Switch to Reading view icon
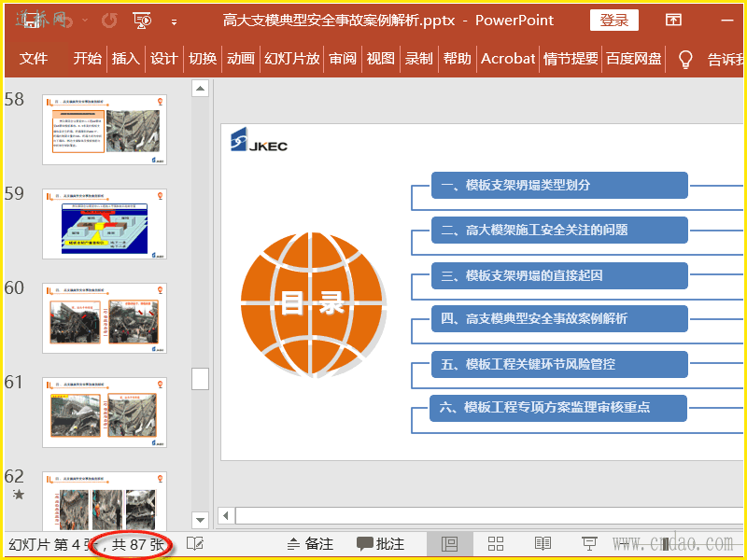 [543, 544]
